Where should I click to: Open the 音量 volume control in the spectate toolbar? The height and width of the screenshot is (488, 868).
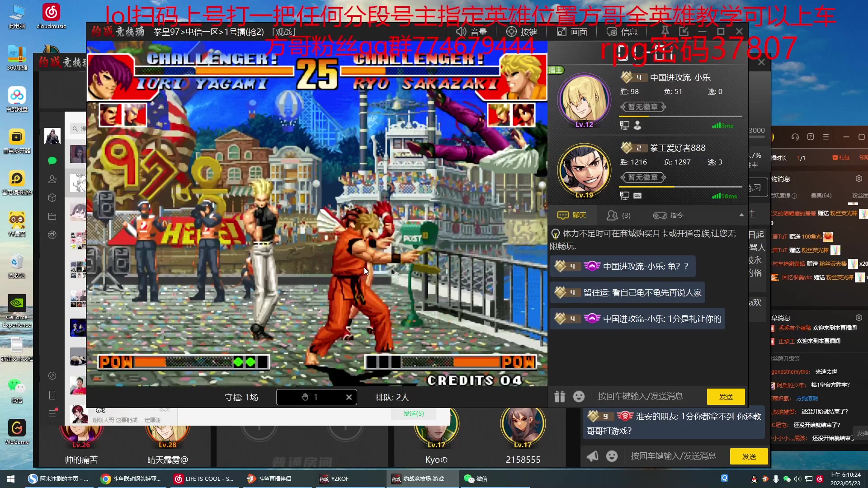pyautogui.click(x=471, y=32)
